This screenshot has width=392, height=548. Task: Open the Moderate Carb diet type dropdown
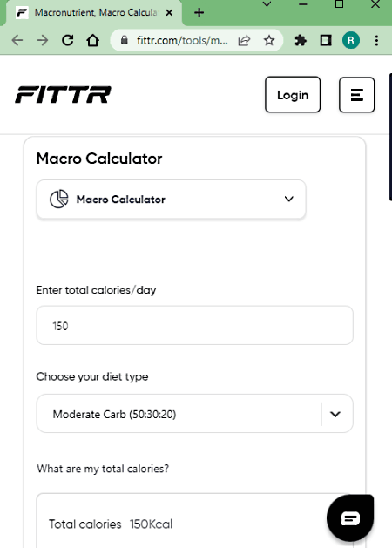(194, 414)
